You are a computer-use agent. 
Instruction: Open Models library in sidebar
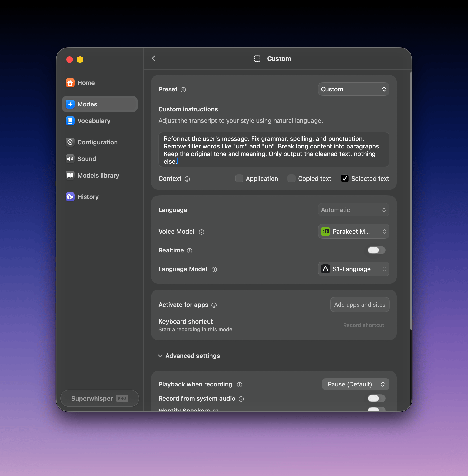100,176
